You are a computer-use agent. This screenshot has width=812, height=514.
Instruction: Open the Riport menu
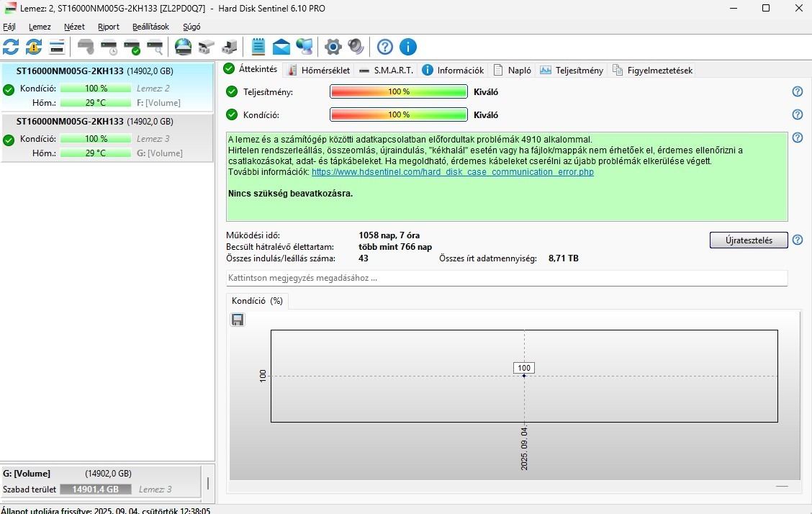tap(108, 27)
